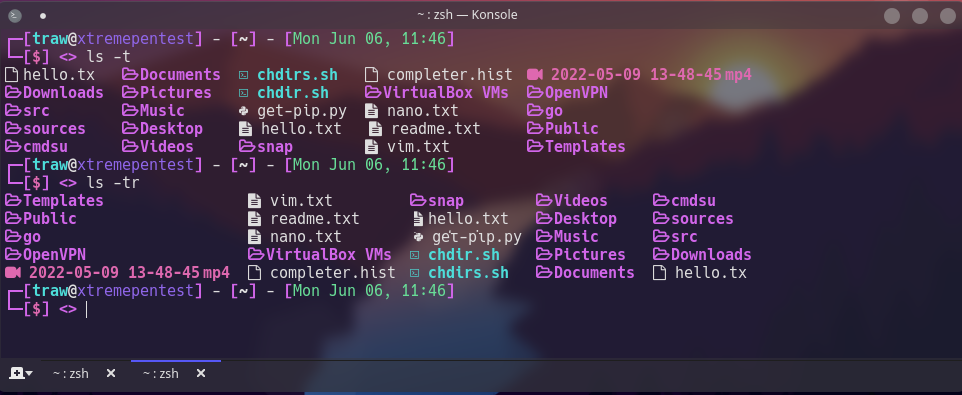
Task: Click the Documents folder icon in ls -t output
Action: [x=129, y=75]
